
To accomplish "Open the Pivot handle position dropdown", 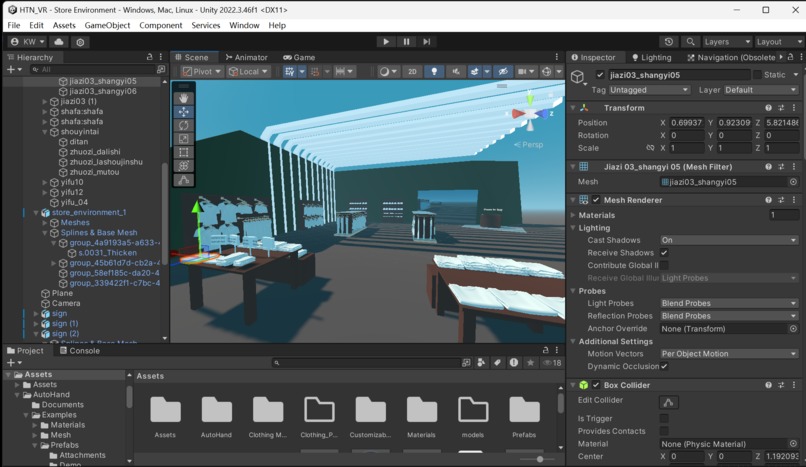I will coord(202,71).
